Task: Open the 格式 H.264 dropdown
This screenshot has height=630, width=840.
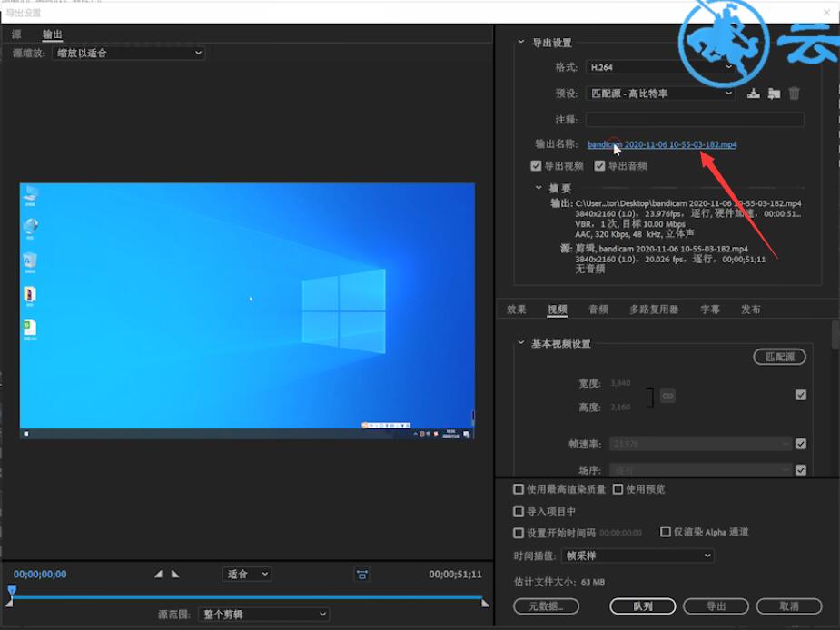Action: click(x=660, y=67)
